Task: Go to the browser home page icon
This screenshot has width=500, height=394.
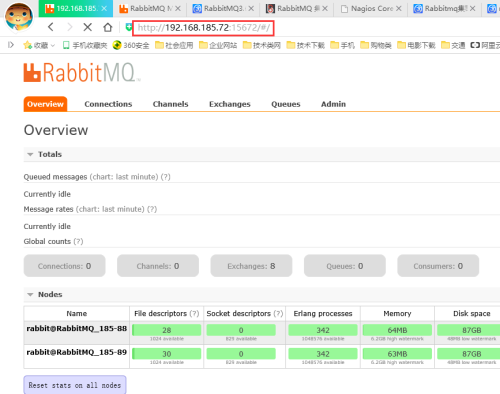Action: tap(108, 27)
